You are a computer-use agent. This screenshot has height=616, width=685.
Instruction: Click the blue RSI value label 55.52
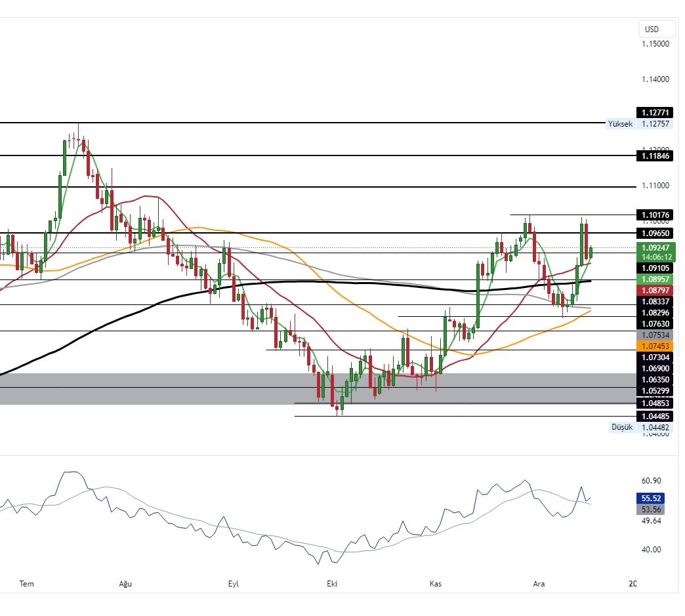(650, 499)
